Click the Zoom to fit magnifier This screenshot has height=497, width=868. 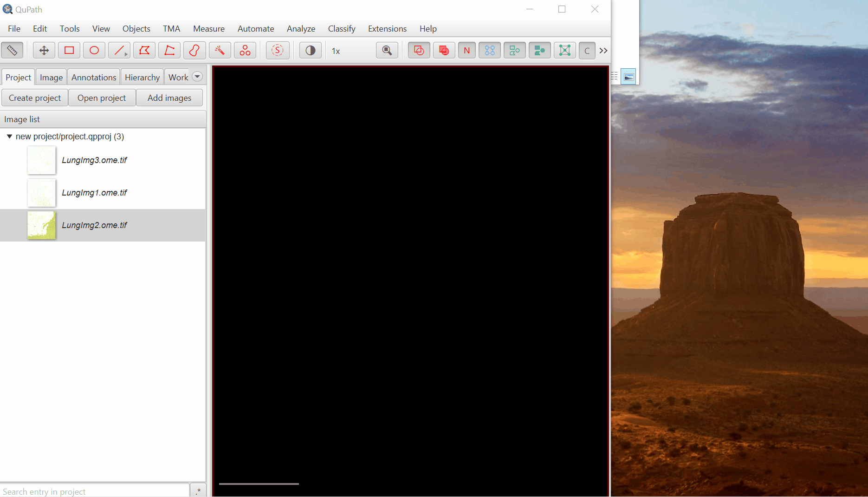click(x=387, y=51)
